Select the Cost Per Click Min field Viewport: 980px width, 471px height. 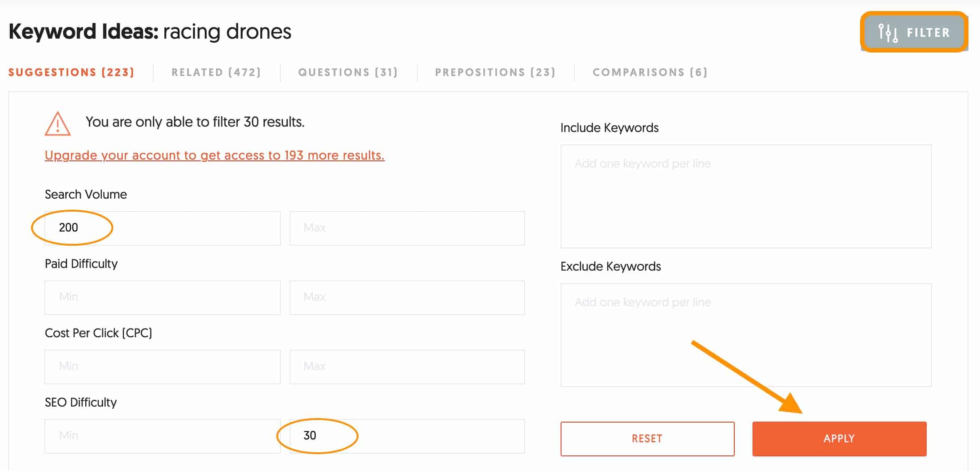point(162,367)
